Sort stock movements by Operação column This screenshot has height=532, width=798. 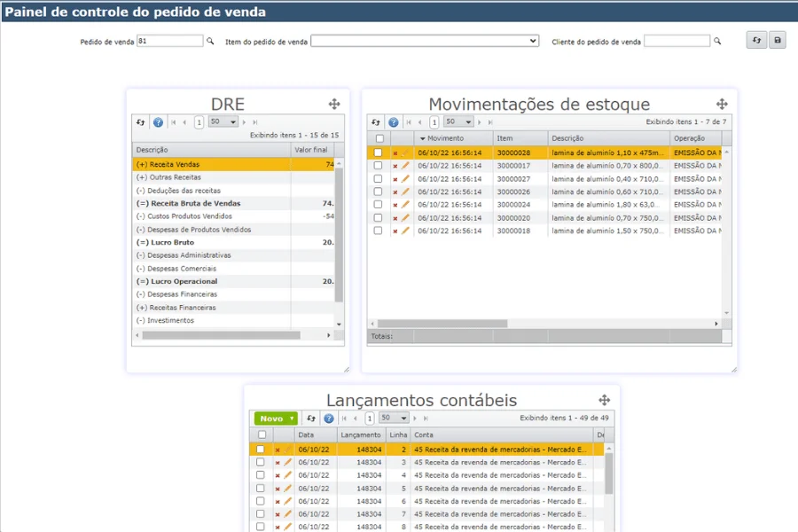pyautogui.click(x=695, y=138)
